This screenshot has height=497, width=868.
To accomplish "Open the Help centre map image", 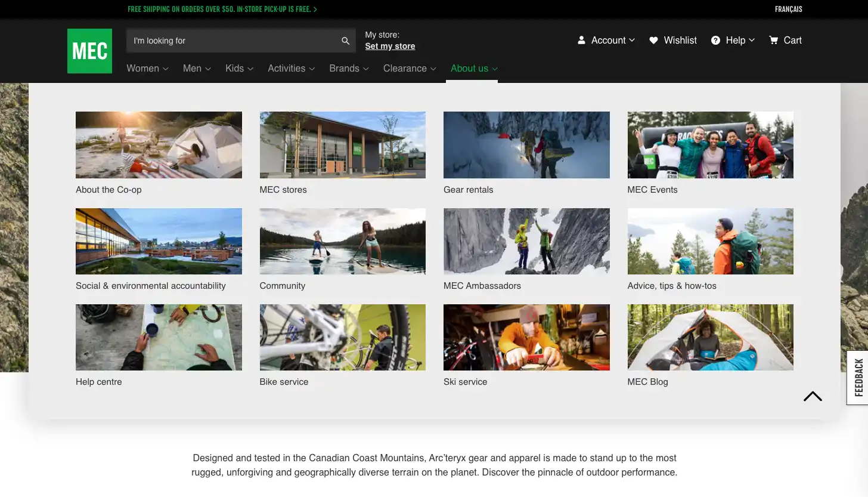I will 159,337.
